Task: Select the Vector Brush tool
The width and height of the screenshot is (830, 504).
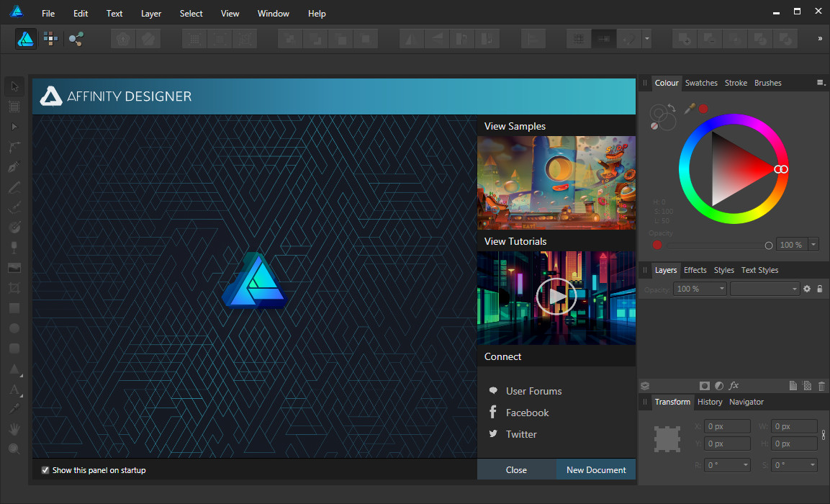Action: (x=14, y=207)
